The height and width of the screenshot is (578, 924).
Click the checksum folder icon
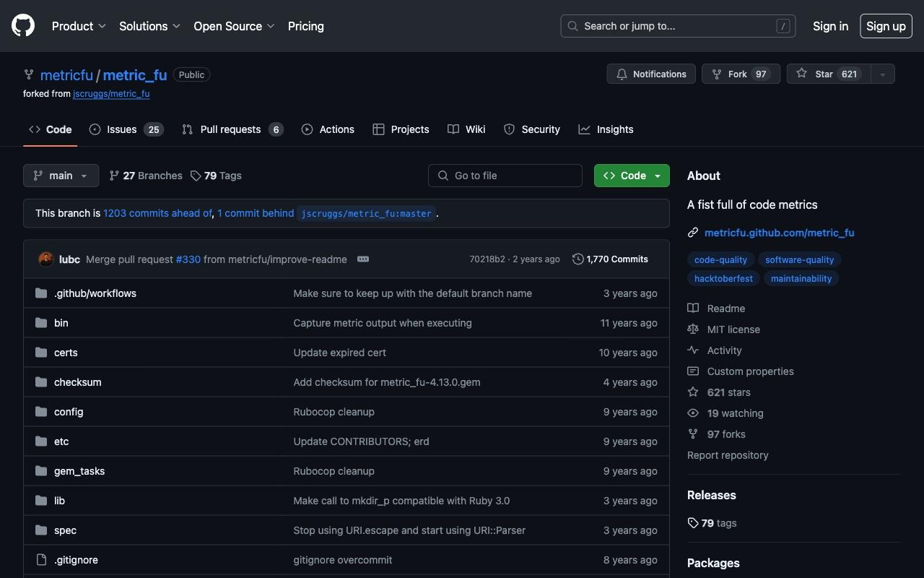pos(41,382)
